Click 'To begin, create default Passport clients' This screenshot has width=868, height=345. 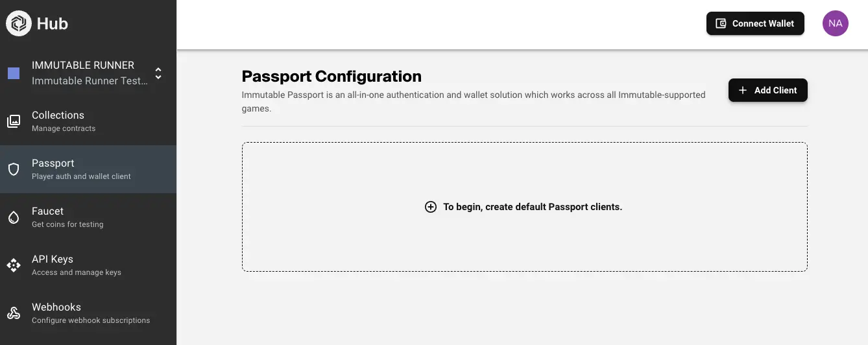pyautogui.click(x=532, y=207)
